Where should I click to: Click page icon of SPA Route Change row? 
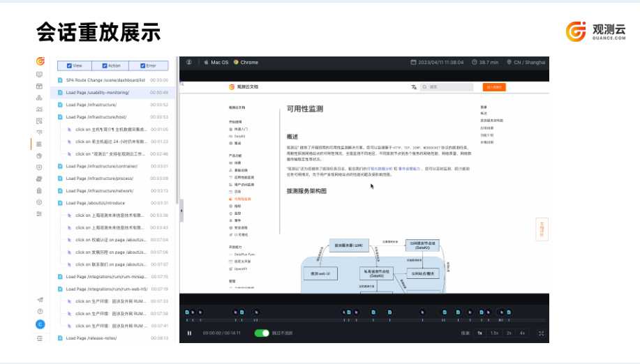[60, 80]
